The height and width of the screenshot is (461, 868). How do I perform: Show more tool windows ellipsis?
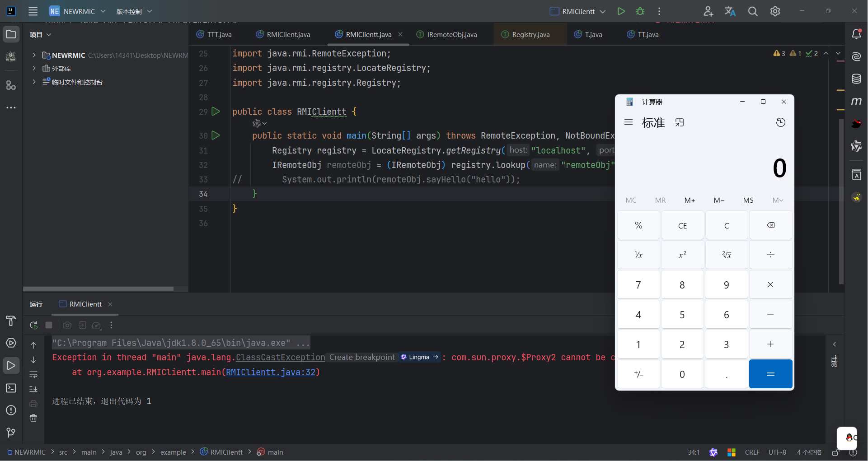(11, 108)
